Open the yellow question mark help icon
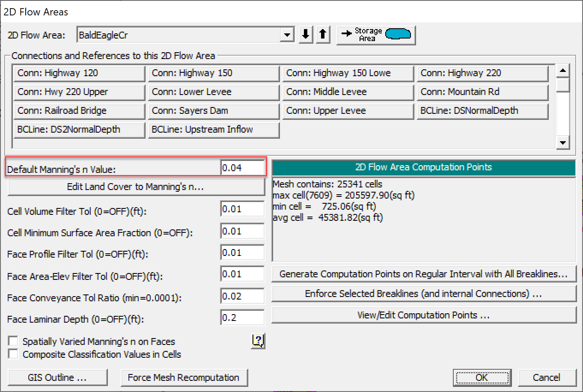 tap(258, 341)
